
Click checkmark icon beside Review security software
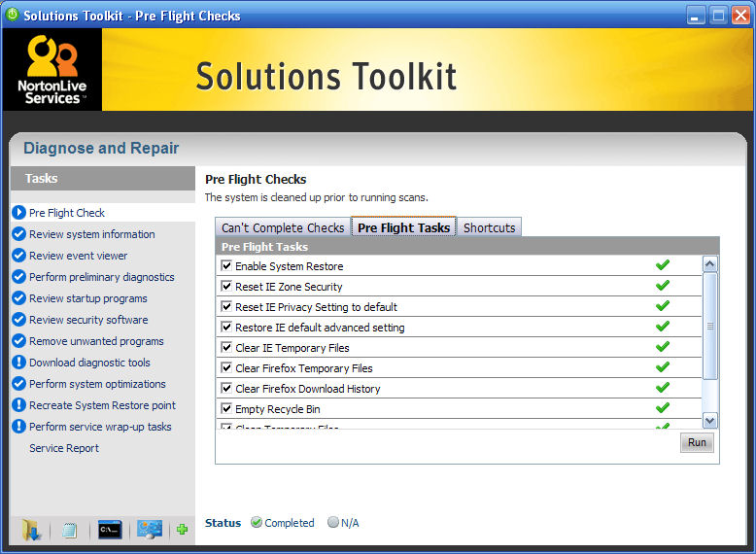18,319
